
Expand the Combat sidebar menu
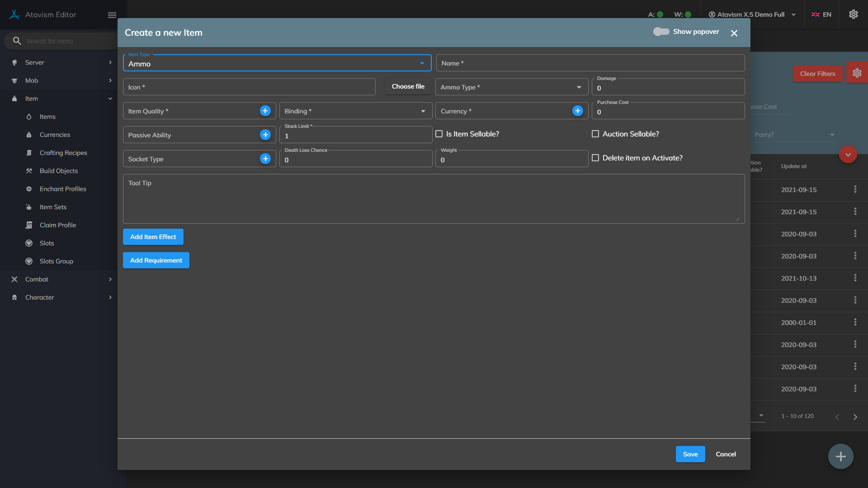pyautogui.click(x=37, y=279)
